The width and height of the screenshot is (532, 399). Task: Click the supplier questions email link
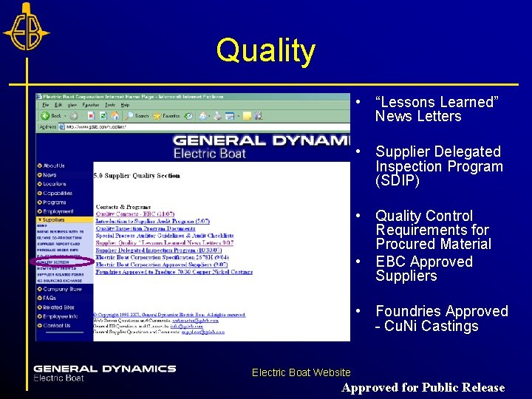coord(203,332)
